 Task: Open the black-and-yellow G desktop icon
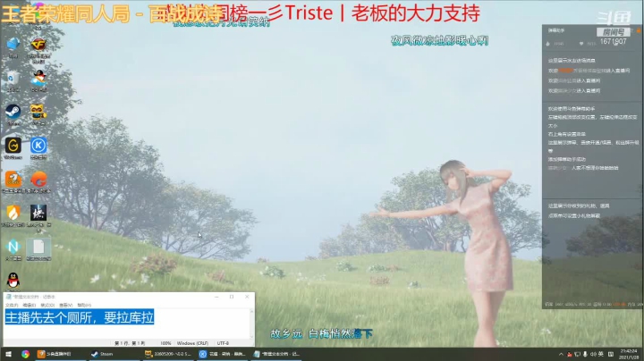(13, 146)
